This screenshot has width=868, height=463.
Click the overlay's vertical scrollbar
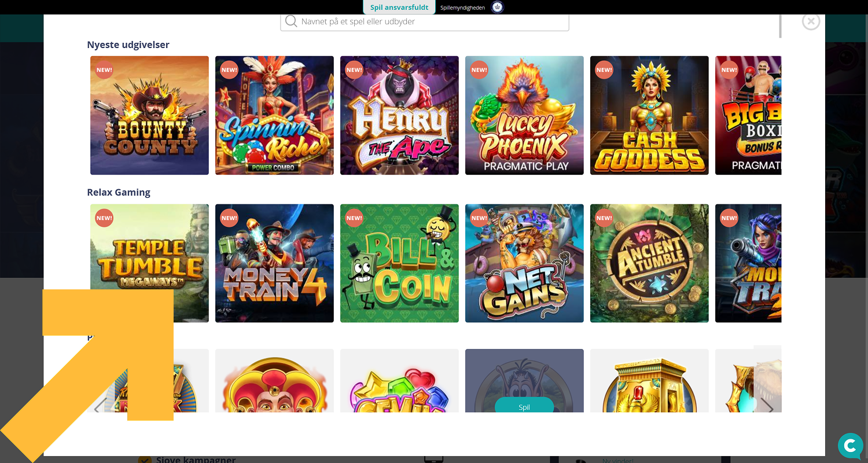click(x=780, y=26)
